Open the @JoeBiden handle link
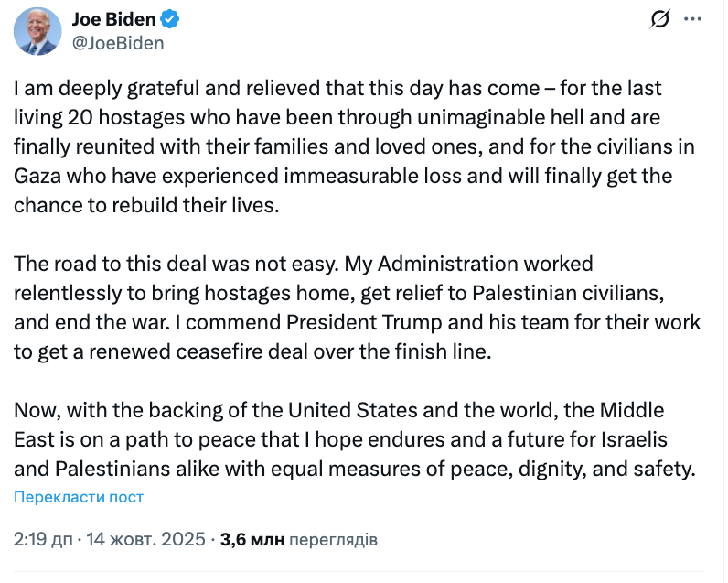This screenshot has width=728, height=583. click(118, 42)
